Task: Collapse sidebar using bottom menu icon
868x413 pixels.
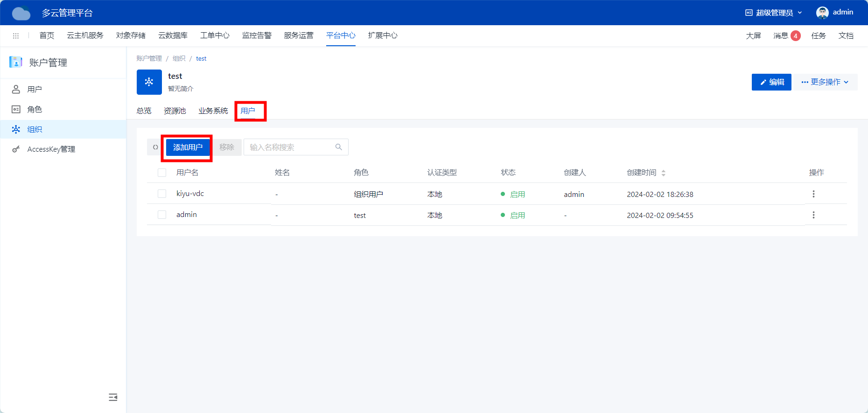Action: [x=113, y=397]
